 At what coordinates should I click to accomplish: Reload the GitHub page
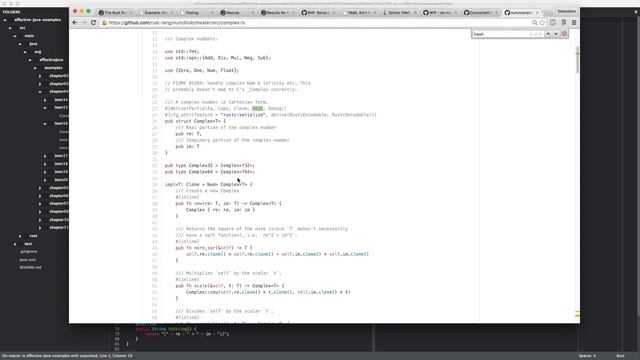click(x=93, y=23)
